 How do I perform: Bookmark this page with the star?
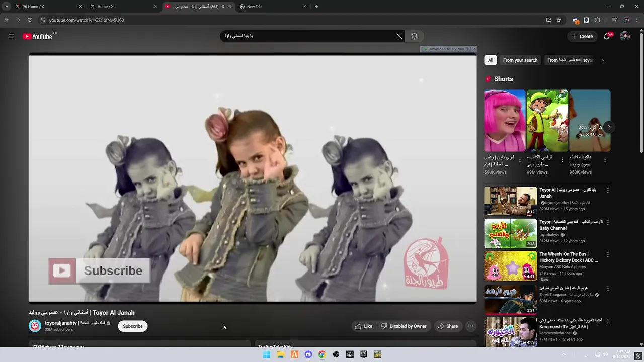click(x=559, y=20)
